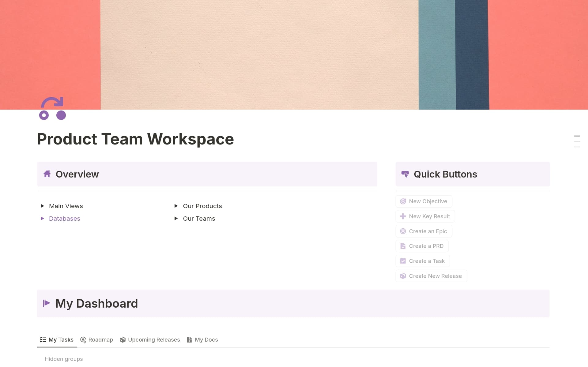
Task: Click the plus icon on New Key Result
Action: click(x=403, y=216)
